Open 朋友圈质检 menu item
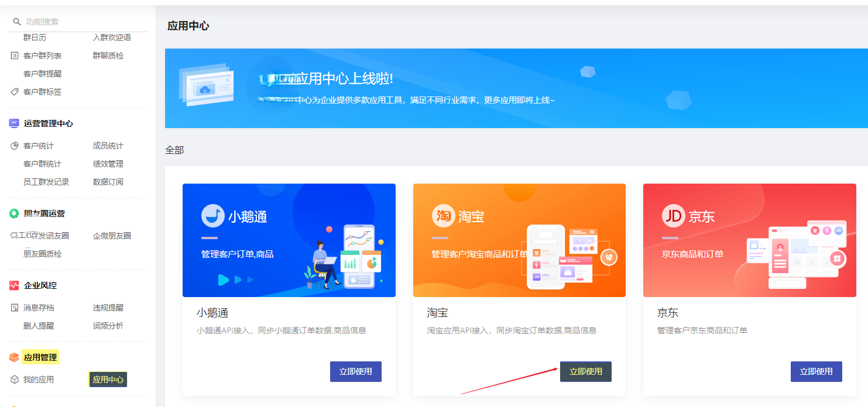This screenshot has height=407, width=868. [x=42, y=254]
